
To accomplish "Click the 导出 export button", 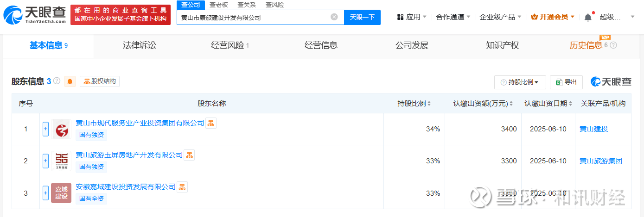I will 566,82.
